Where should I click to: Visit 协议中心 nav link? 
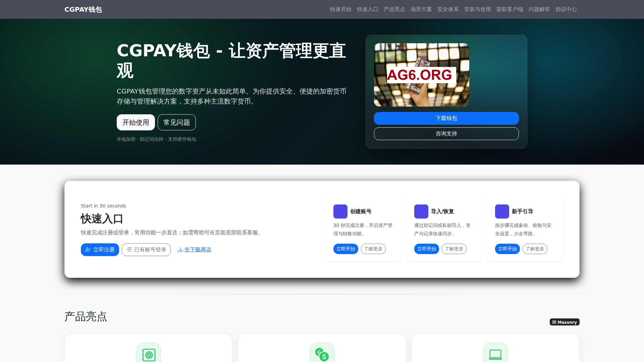(x=566, y=9)
